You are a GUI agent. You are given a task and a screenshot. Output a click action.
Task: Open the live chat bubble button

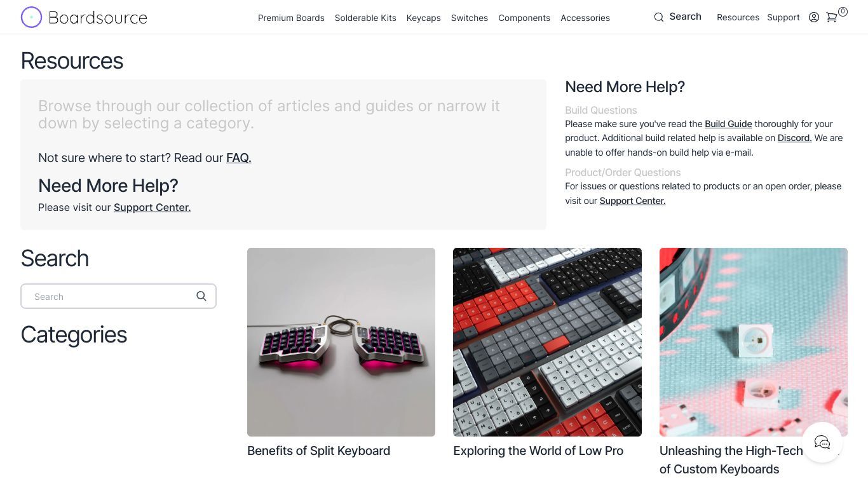coord(822,442)
